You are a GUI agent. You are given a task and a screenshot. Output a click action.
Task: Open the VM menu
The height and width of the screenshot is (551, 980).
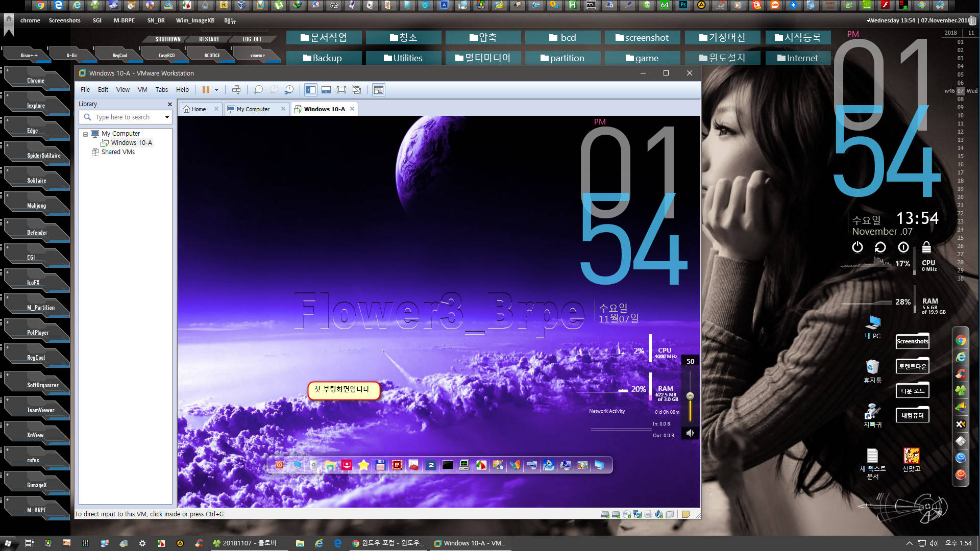[142, 90]
